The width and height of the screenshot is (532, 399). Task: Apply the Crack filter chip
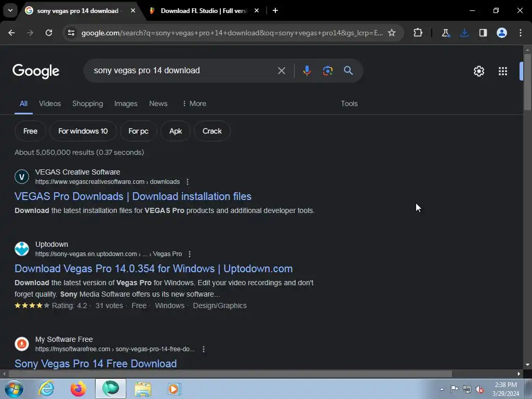point(212,131)
